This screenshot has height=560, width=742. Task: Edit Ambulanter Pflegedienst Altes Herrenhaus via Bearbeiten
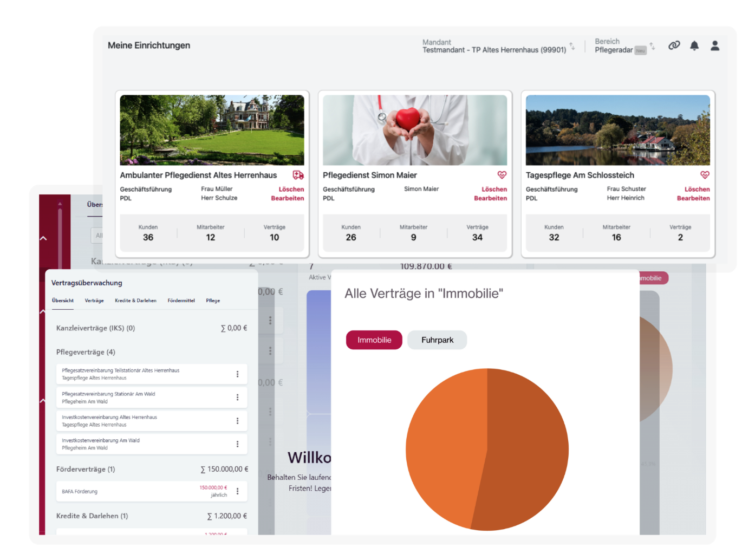click(288, 198)
